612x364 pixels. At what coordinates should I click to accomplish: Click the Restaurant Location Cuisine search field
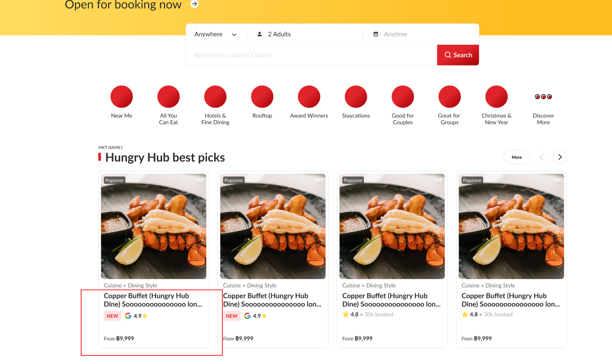[x=311, y=55]
